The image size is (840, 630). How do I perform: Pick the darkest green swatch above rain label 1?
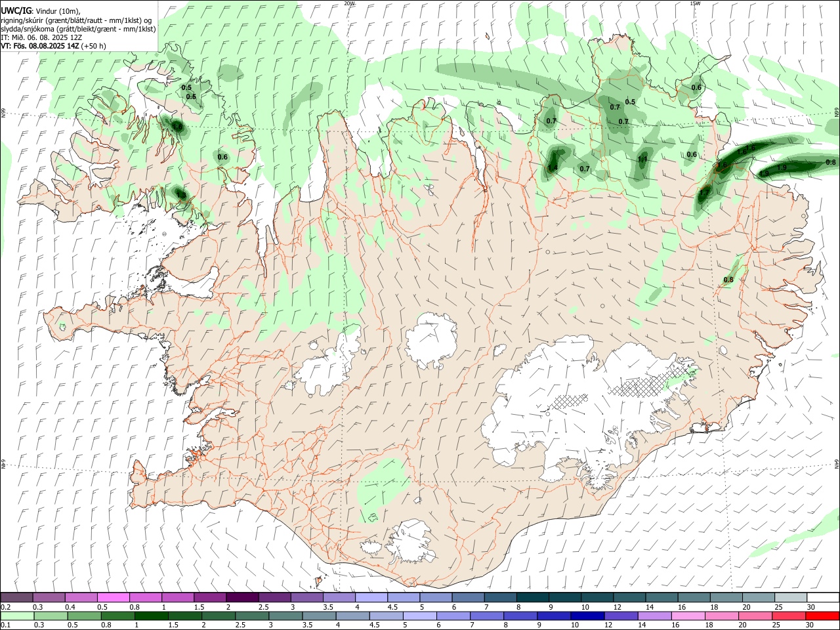[151, 616]
